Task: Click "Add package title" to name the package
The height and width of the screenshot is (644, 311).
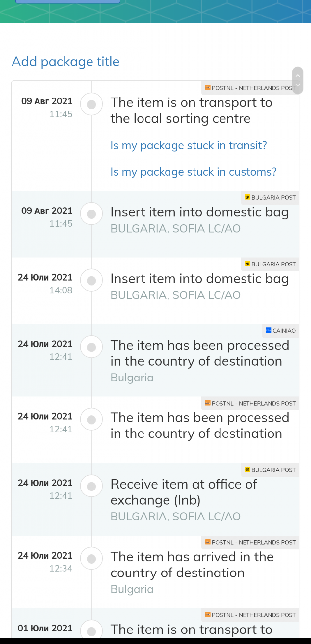Action: coord(65,62)
